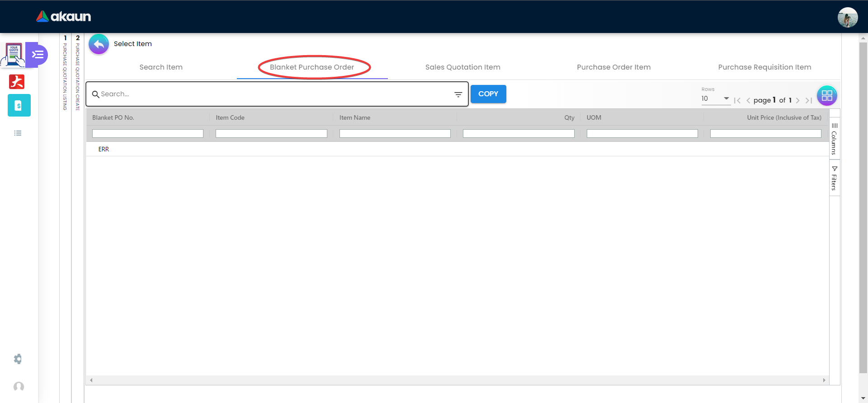The height and width of the screenshot is (403, 868).
Task: Select the ERR row in the table
Action: [458, 149]
